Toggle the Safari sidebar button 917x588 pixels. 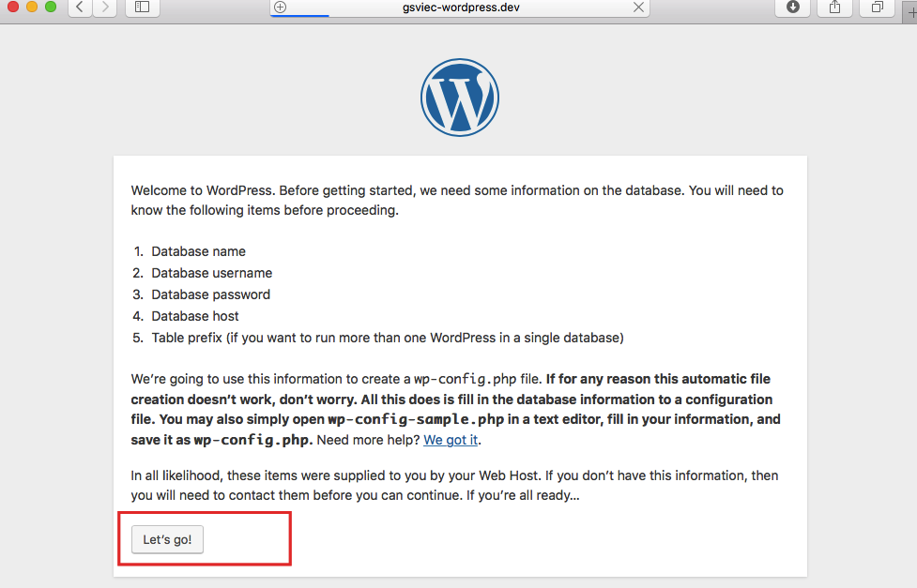pos(142,8)
